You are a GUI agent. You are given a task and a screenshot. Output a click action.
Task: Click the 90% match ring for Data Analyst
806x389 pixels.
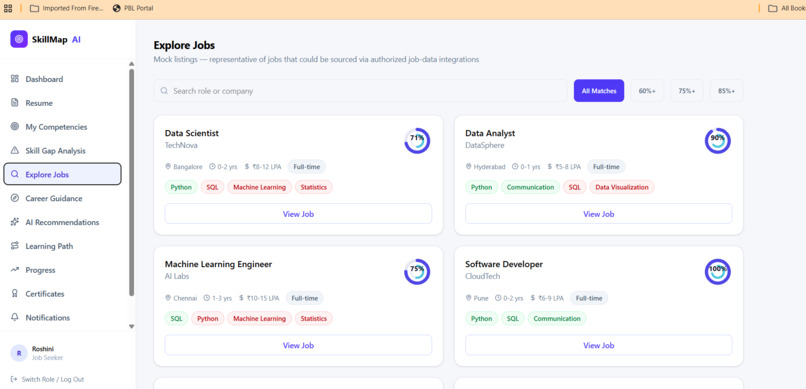click(717, 140)
